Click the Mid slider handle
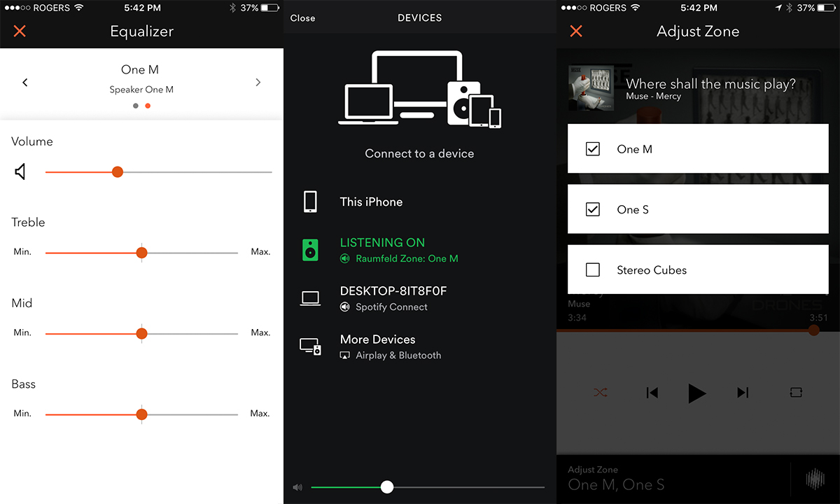Image resolution: width=840 pixels, height=504 pixels. (141, 334)
